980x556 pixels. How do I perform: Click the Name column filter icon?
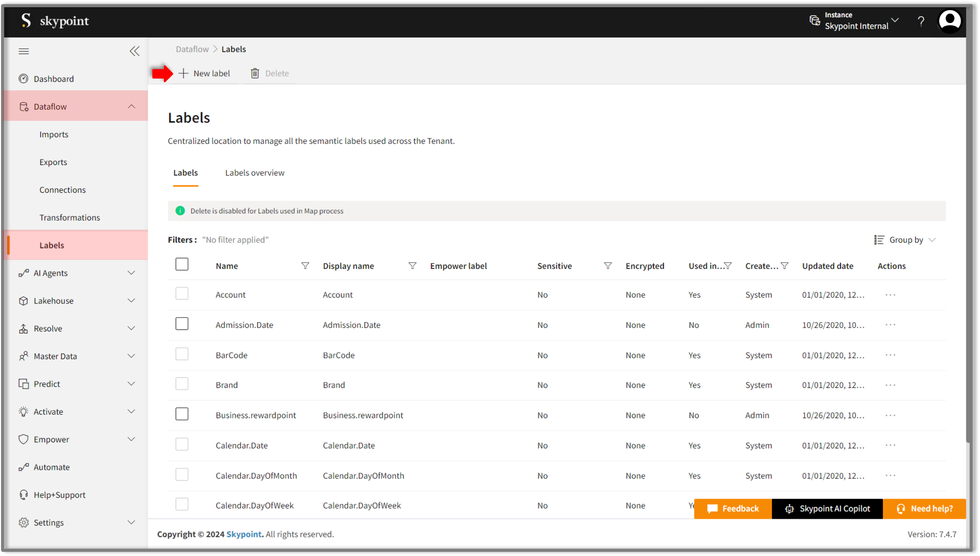pyautogui.click(x=305, y=266)
